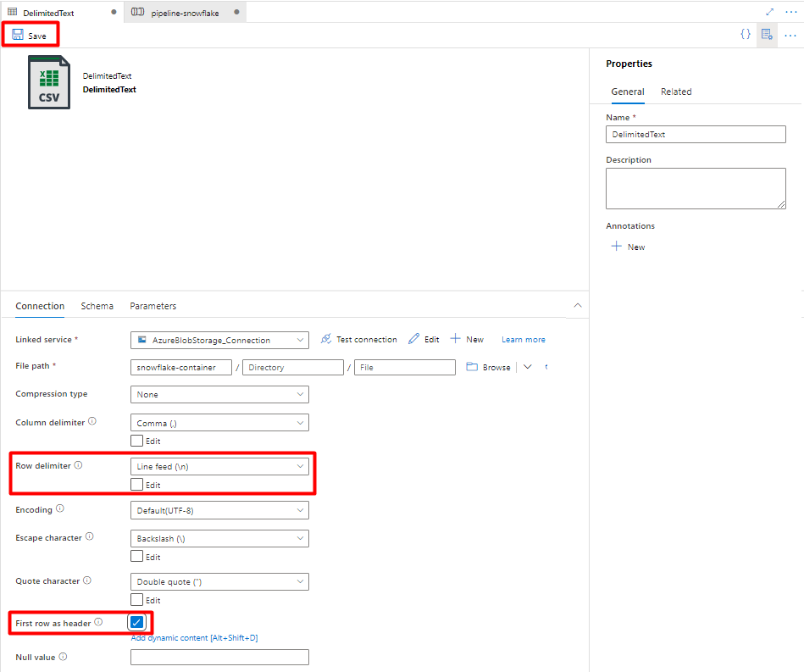Switch to the Schema tab
Viewport: 804px width, 672px height.
click(97, 306)
